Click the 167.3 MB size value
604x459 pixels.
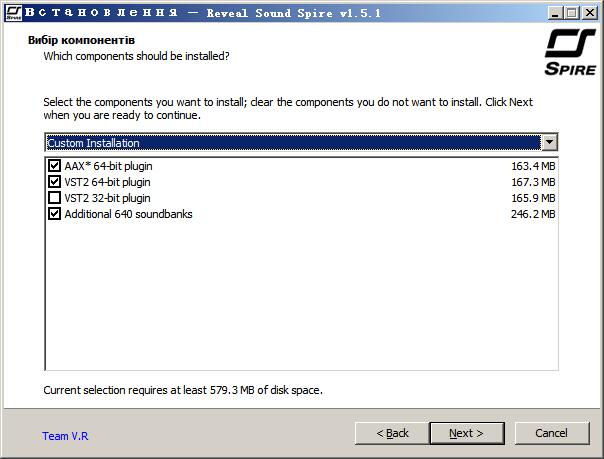533,182
